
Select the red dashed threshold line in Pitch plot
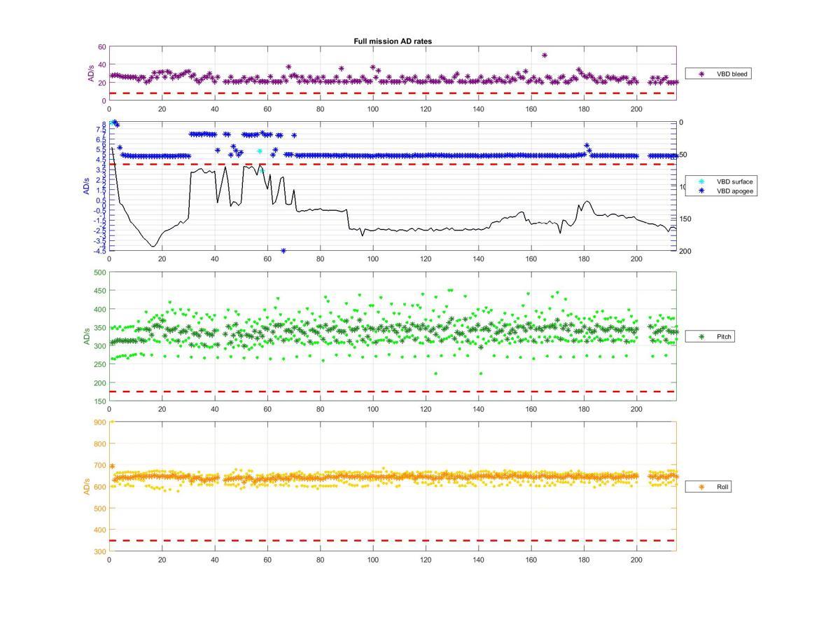point(392,392)
